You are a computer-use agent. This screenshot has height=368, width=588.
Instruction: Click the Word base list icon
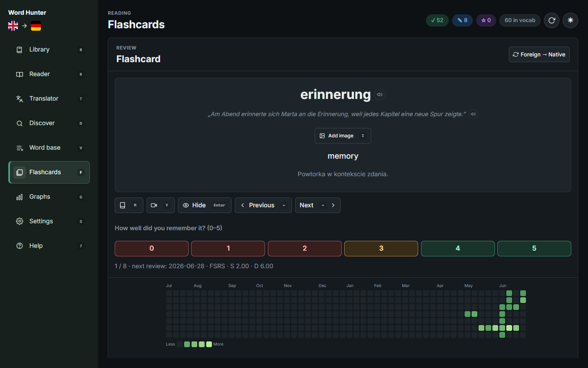(x=19, y=148)
